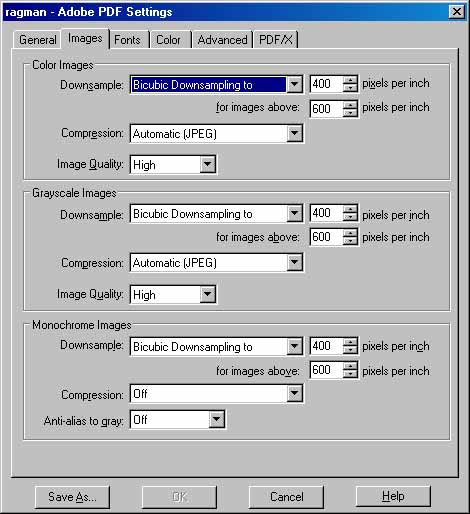Expand the Anti-alias to gray dropdown
The image size is (470, 514).
click(x=217, y=419)
